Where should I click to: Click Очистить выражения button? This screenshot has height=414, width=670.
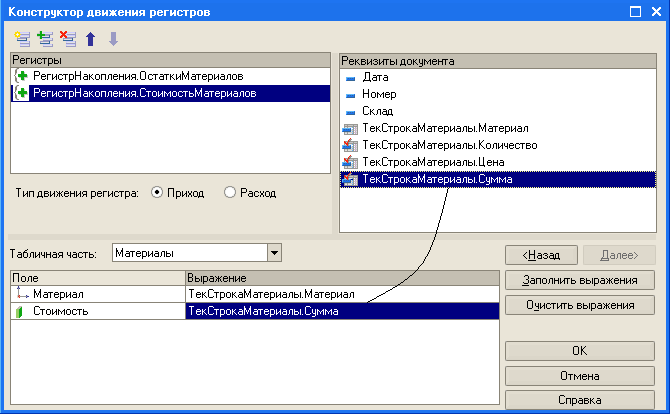tap(580, 305)
